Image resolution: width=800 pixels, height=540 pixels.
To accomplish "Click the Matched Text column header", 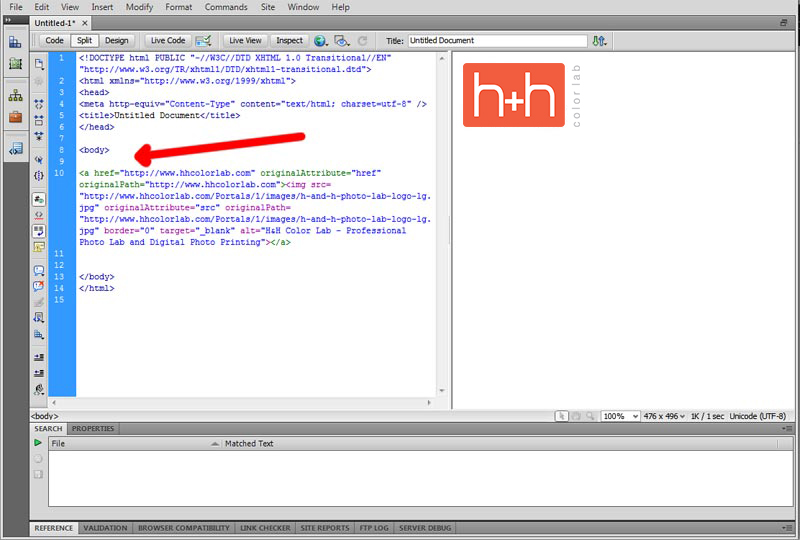I will 500,444.
